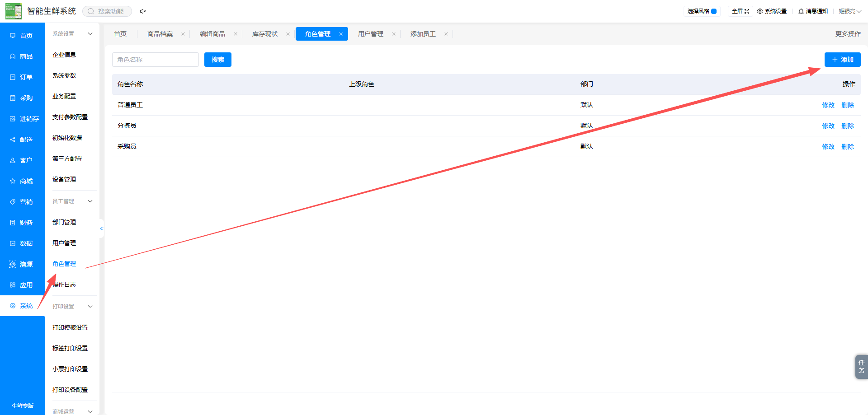
Task: Switch to the 添加员工 tab
Action: pyautogui.click(x=423, y=34)
